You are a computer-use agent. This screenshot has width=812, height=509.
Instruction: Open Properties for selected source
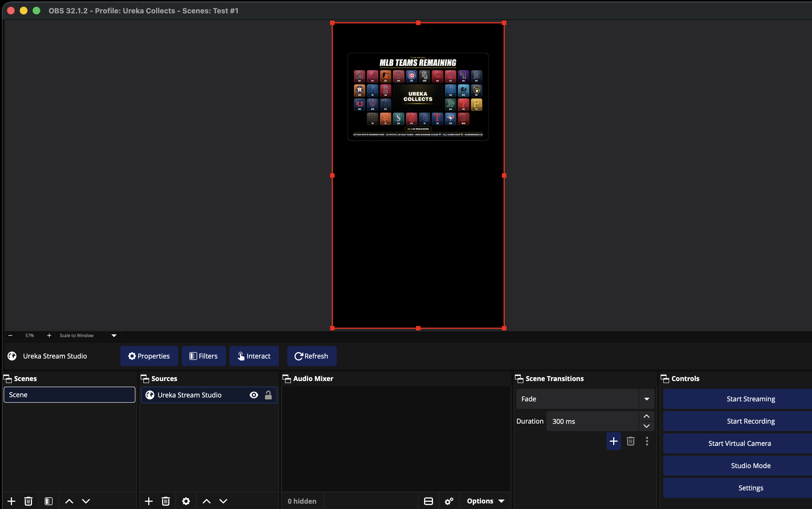149,356
